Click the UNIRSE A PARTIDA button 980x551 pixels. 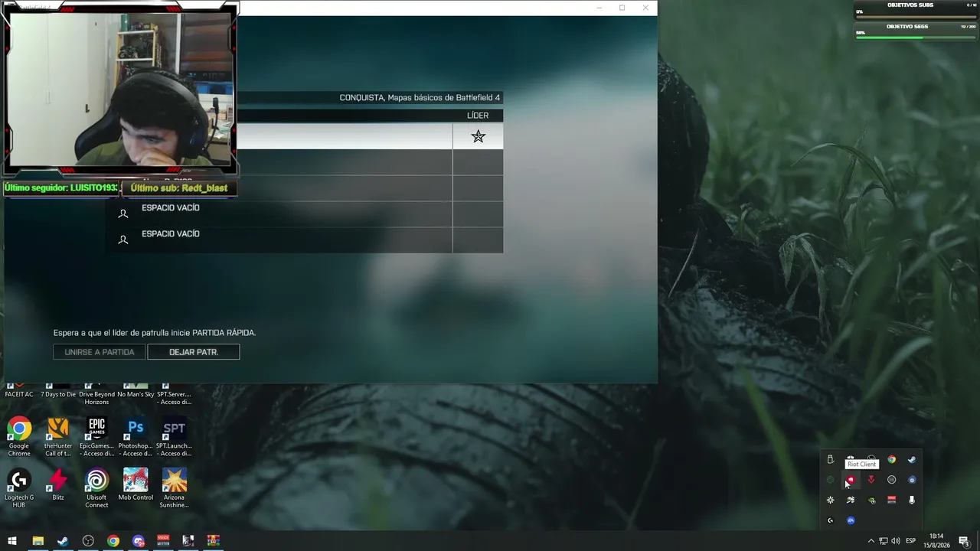pos(100,352)
